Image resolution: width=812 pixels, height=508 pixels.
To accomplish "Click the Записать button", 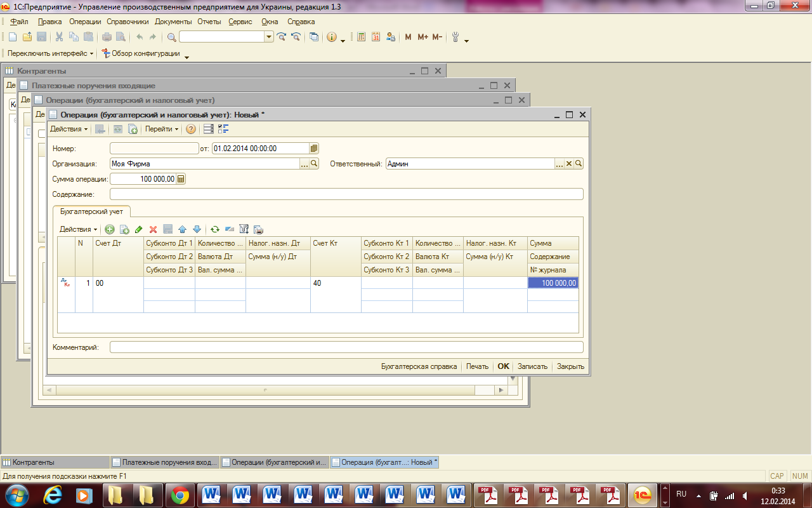I will click(532, 366).
